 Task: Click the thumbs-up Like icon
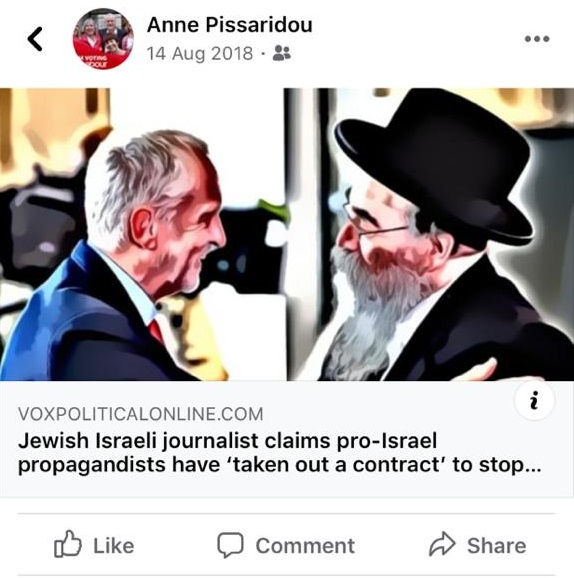68,544
